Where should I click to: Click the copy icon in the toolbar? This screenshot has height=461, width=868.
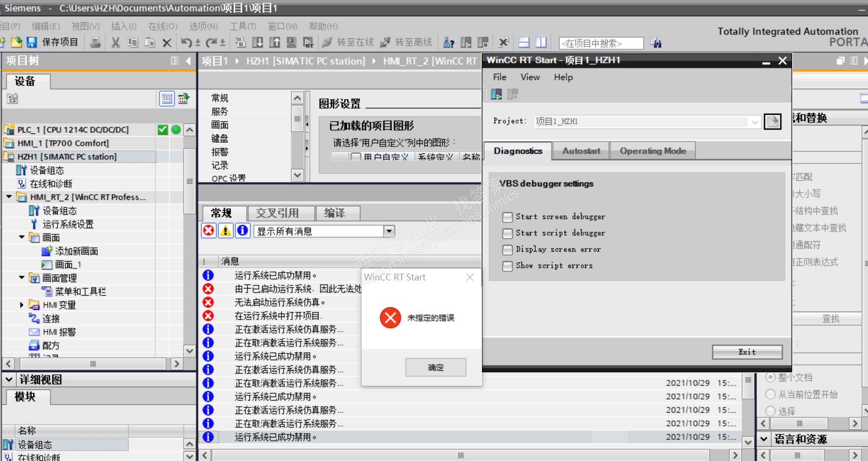coord(133,43)
